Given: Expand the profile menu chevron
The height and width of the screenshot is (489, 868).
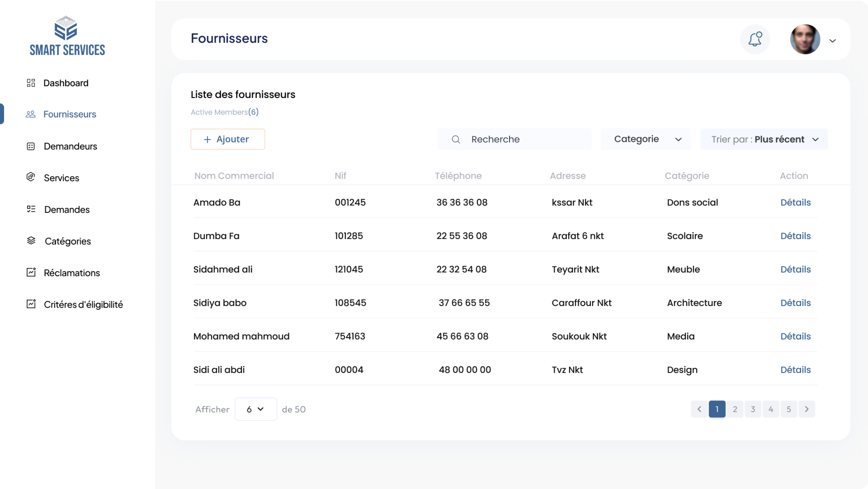Looking at the screenshot, I should tap(833, 41).
